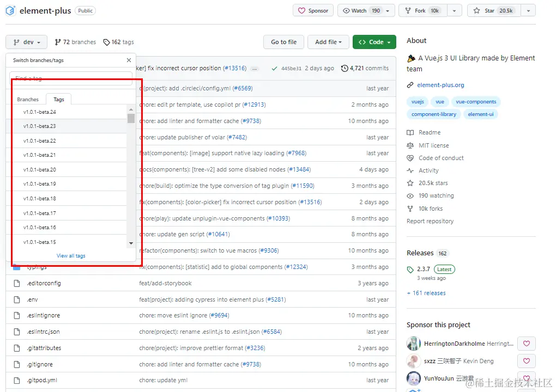Close the Switch branches/tags popup

tap(129, 60)
